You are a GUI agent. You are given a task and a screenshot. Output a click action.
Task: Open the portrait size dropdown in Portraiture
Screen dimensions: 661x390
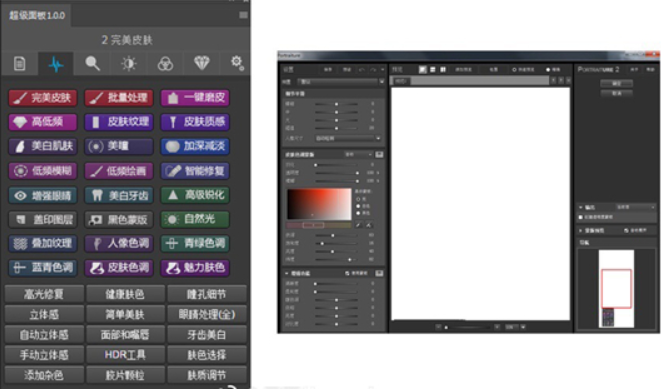coord(348,138)
